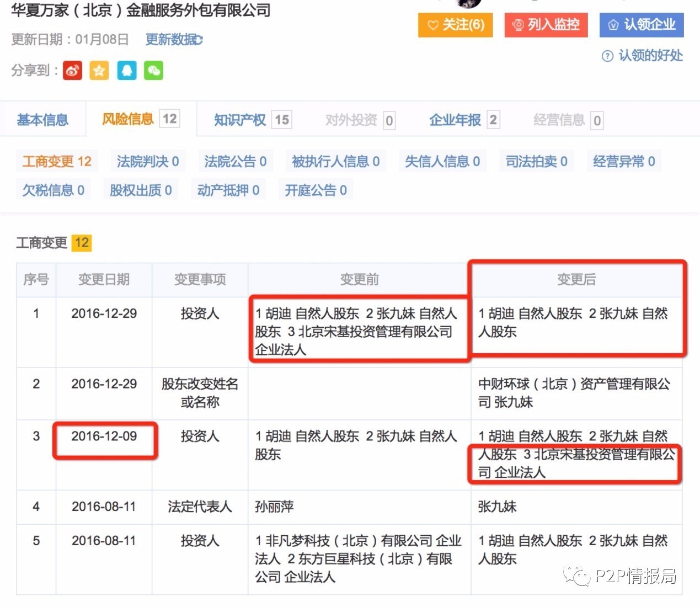Image resolution: width=700 pixels, height=607 pixels.
Task: Click the 2016-08-11 date in row 4
Action: tap(104, 507)
